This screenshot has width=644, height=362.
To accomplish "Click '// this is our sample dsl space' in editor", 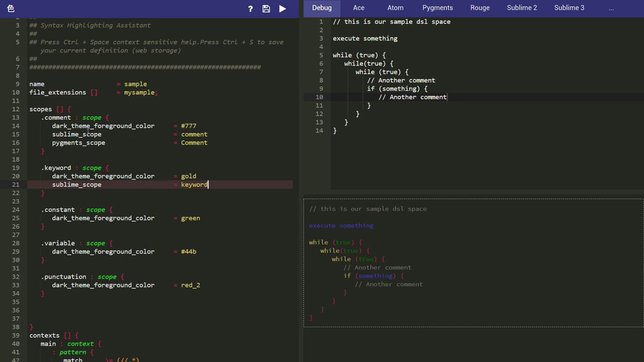I will (x=391, y=22).
